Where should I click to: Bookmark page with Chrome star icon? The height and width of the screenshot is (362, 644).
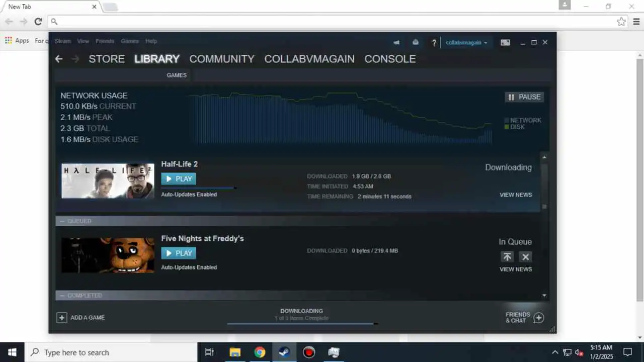pyautogui.click(x=621, y=22)
